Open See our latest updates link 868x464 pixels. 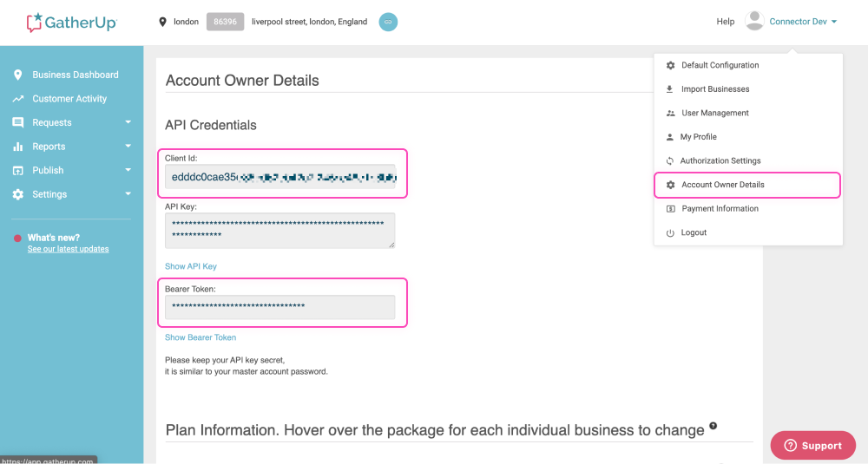point(68,249)
